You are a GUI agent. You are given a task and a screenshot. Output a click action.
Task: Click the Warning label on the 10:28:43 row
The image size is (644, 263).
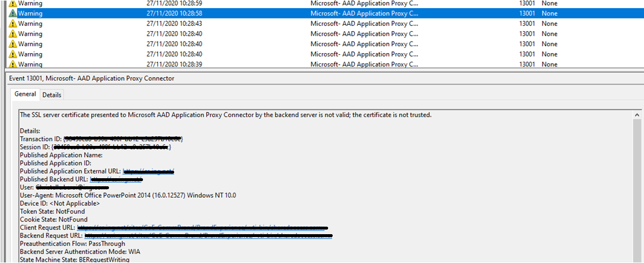click(30, 24)
